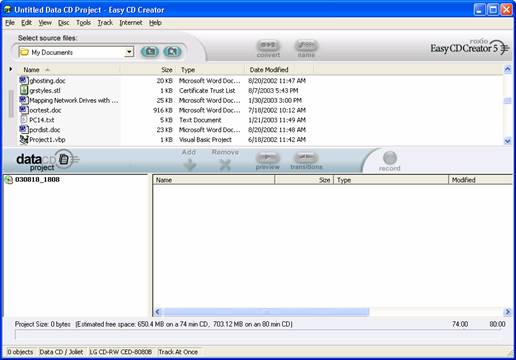Click the LG CD-RW CED-8080B status entry
The height and width of the screenshot is (360, 516).
[121, 352]
